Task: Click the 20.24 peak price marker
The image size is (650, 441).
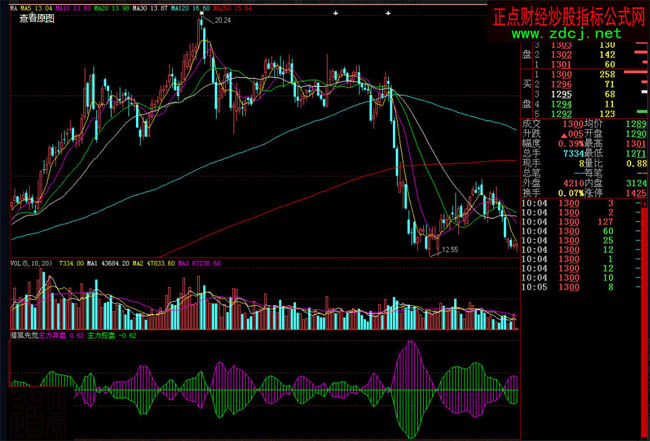Action: pyautogui.click(x=222, y=20)
